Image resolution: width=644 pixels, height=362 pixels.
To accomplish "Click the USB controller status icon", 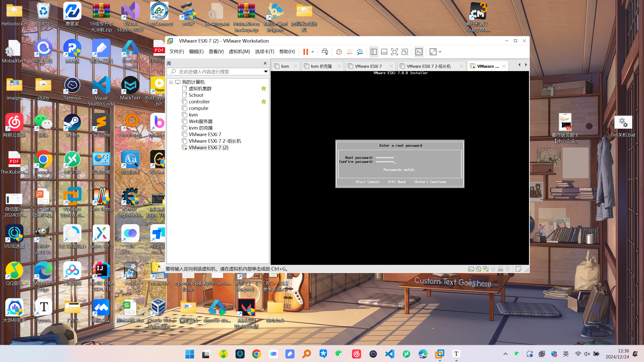I will pos(501,269).
